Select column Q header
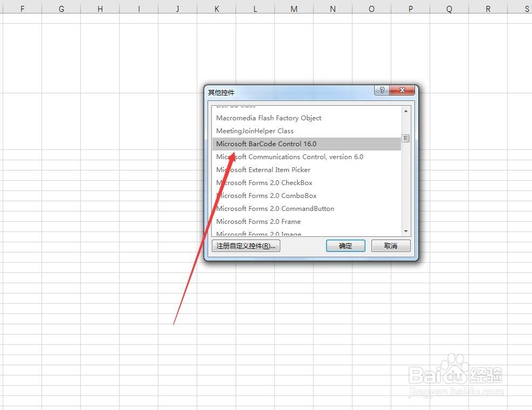Image resolution: width=532 pixels, height=410 pixels. pos(449,9)
